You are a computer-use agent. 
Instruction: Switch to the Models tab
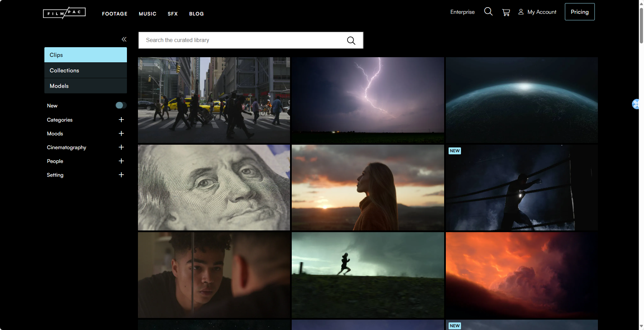coord(86,86)
